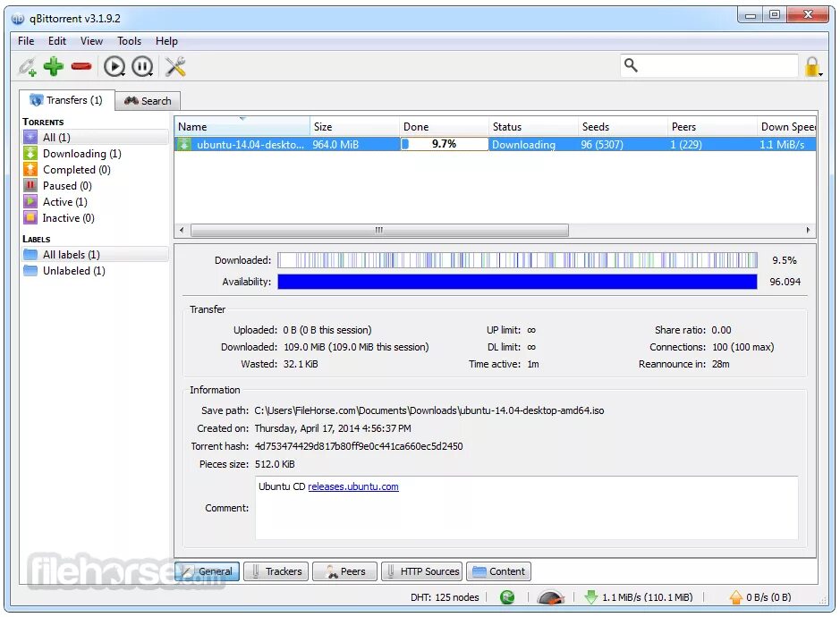Sort by the Done column header
This screenshot has width=840, height=617.
click(x=444, y=126)
